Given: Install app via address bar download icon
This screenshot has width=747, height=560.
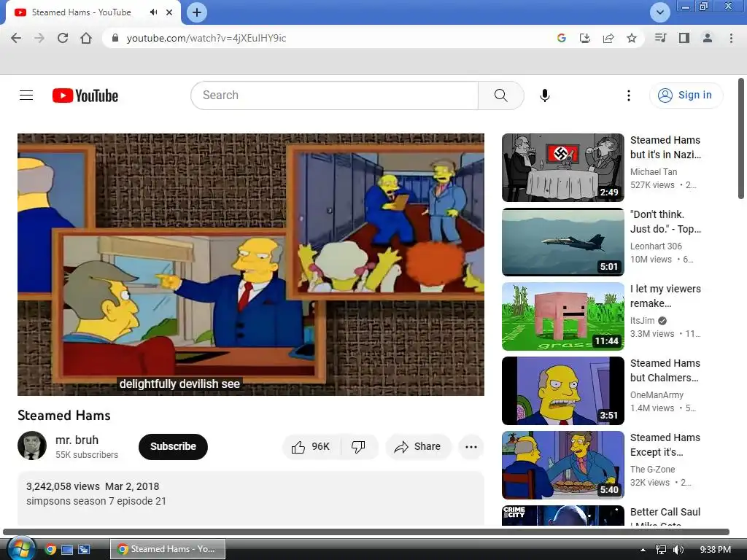Looking at the screenshot, I should [584, 38].
